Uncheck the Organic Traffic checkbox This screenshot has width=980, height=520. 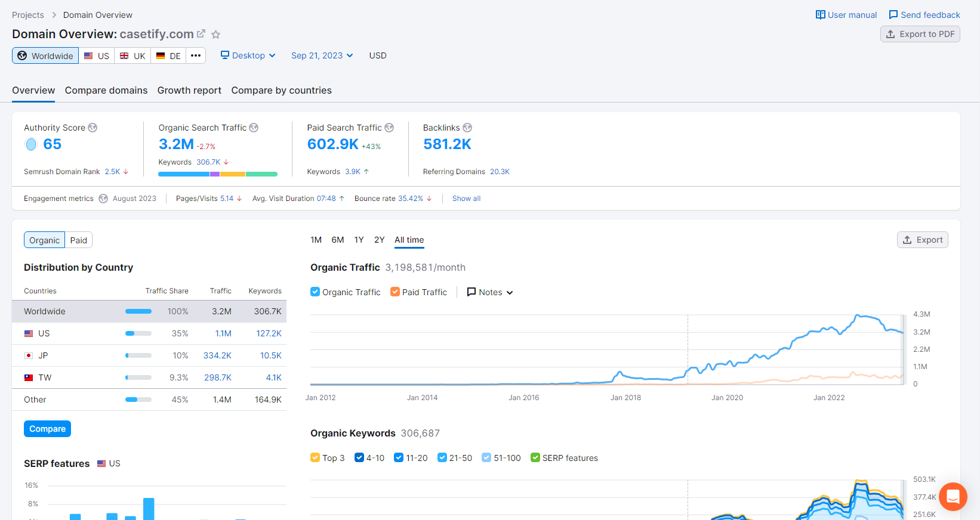pos(315,292)
